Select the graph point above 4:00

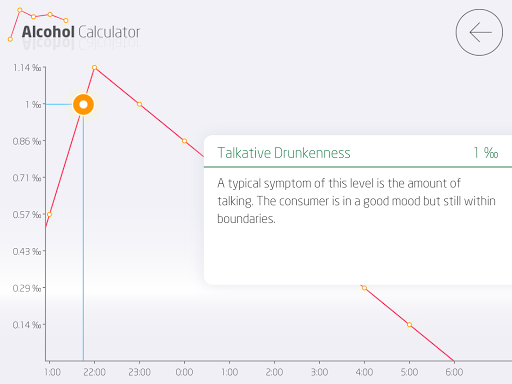364,288
